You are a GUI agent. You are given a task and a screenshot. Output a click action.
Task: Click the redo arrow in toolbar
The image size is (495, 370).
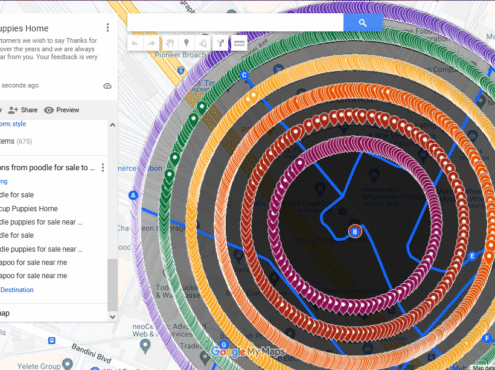click(x=152, y=43)
